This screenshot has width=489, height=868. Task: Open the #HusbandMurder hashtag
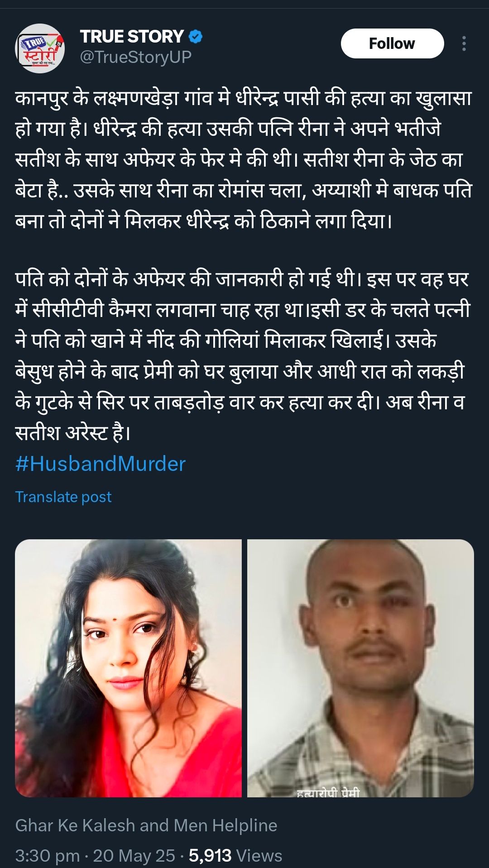point(101,464)
